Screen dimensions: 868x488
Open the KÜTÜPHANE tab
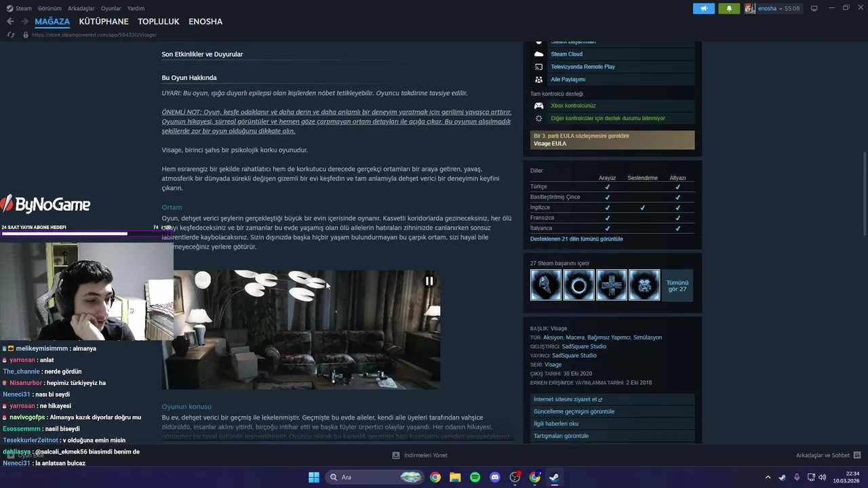104,22
